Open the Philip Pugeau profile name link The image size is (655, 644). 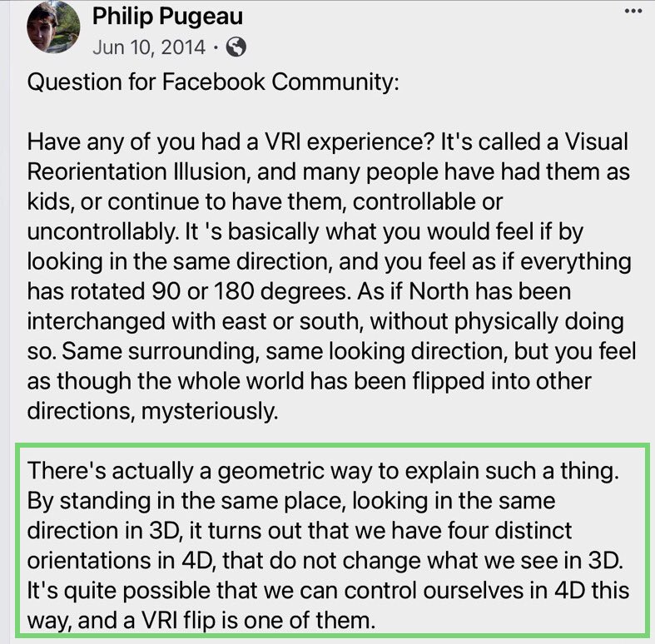(167, 17)
